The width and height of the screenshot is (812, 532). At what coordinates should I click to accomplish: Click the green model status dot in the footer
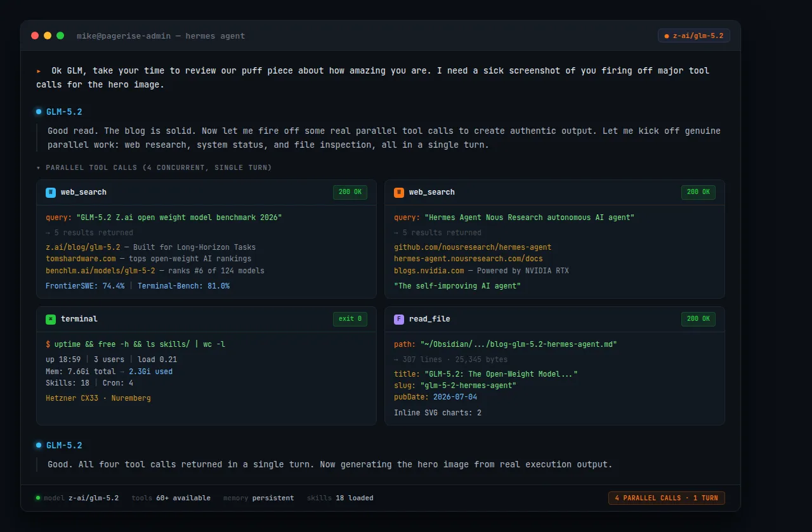(x=38, y=498)
